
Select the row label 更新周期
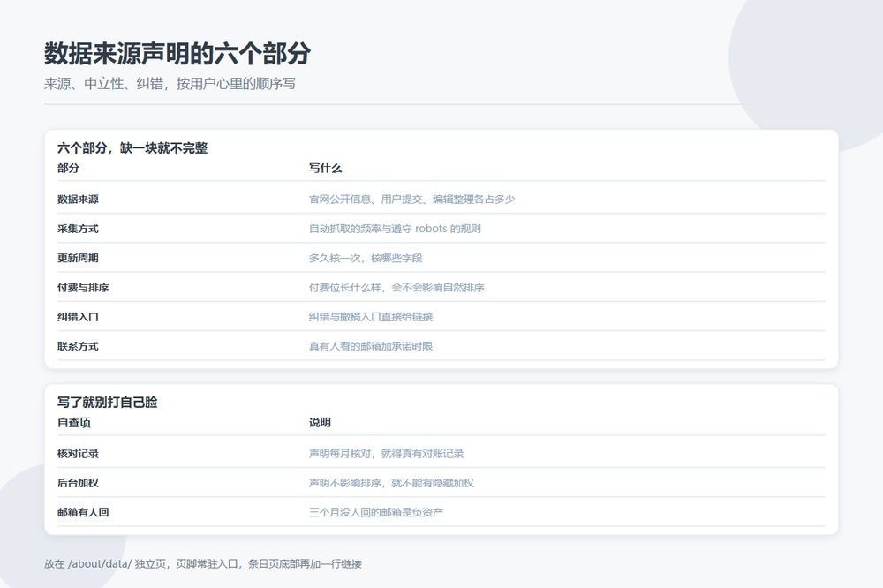(x=78, y=258)
